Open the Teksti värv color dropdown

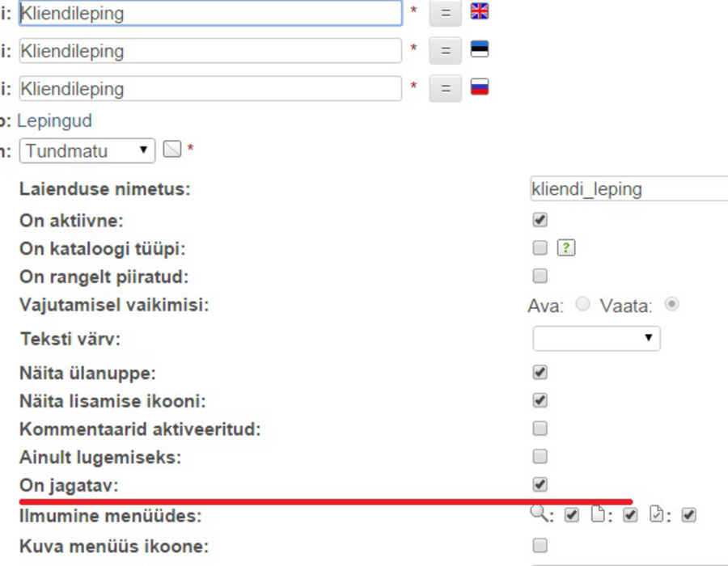coord(597,338)
